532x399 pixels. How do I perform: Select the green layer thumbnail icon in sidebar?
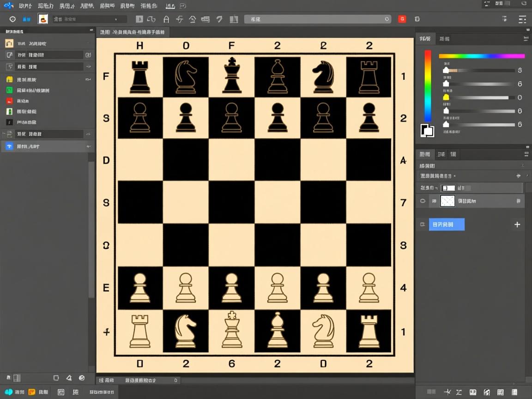pos(9,90)
